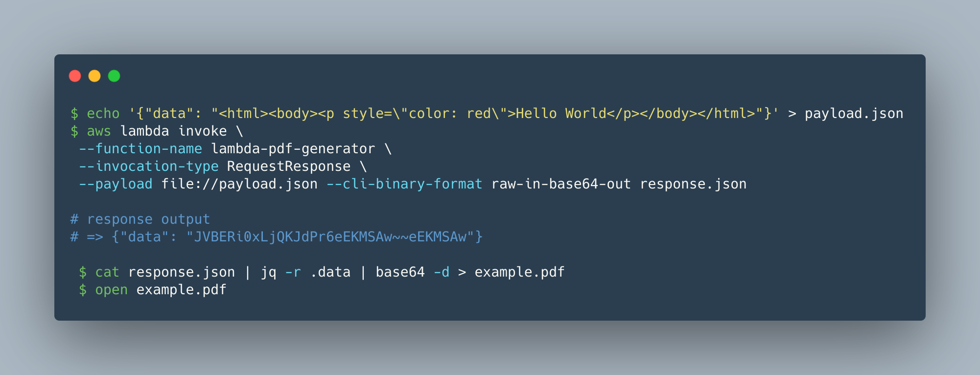Select the --invocation-type flag
Screen dimensions: 980x375
tap(149, 166)
